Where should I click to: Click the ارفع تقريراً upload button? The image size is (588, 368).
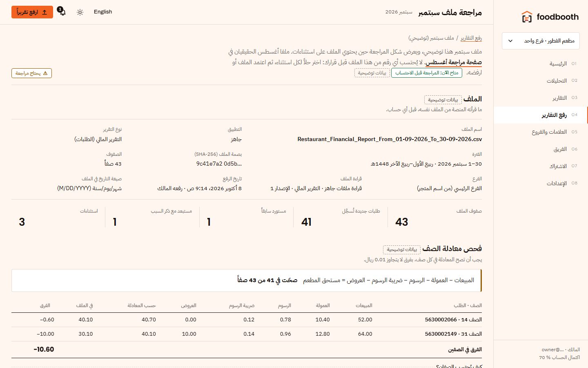tap(32, 12)
